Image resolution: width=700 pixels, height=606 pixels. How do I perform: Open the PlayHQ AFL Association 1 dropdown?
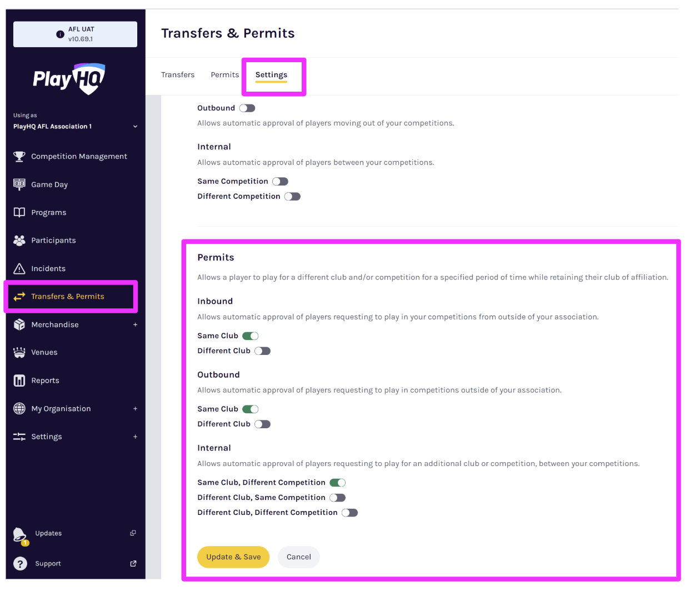pyautogui.click(x=135, y=127)
